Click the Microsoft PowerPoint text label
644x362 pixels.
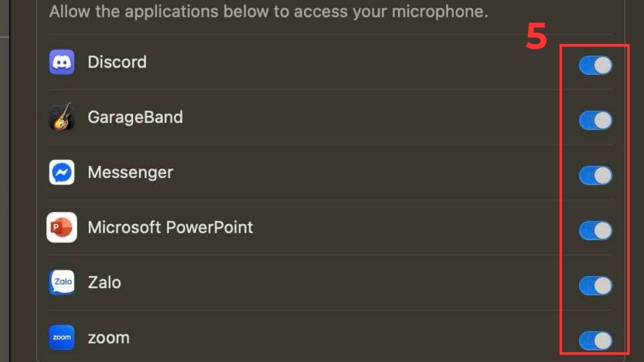(x=170, y=227)
